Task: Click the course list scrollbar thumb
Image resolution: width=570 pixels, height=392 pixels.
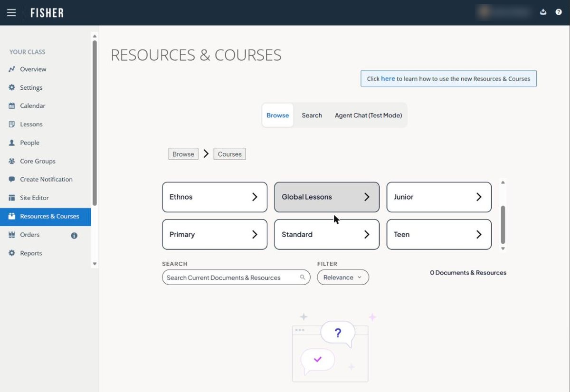Action: point(503,225)
